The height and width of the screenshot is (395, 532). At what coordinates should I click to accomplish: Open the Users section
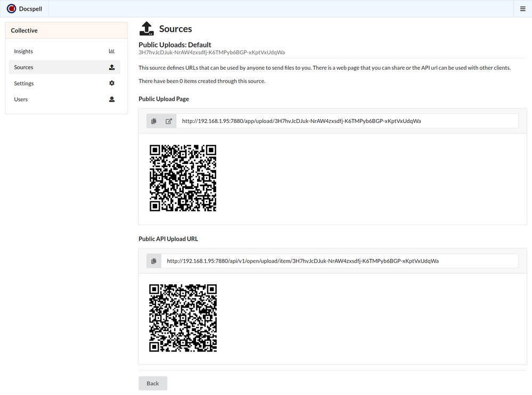[x=21, y=99]
